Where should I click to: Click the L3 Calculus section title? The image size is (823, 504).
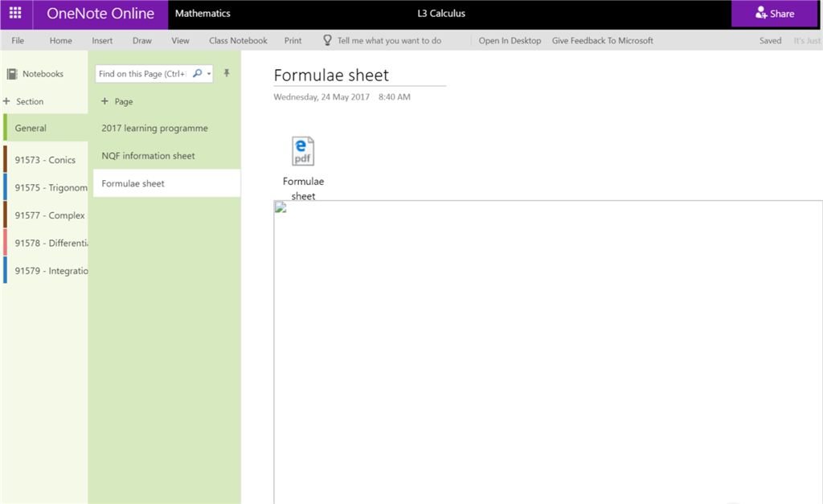(441, 14)
